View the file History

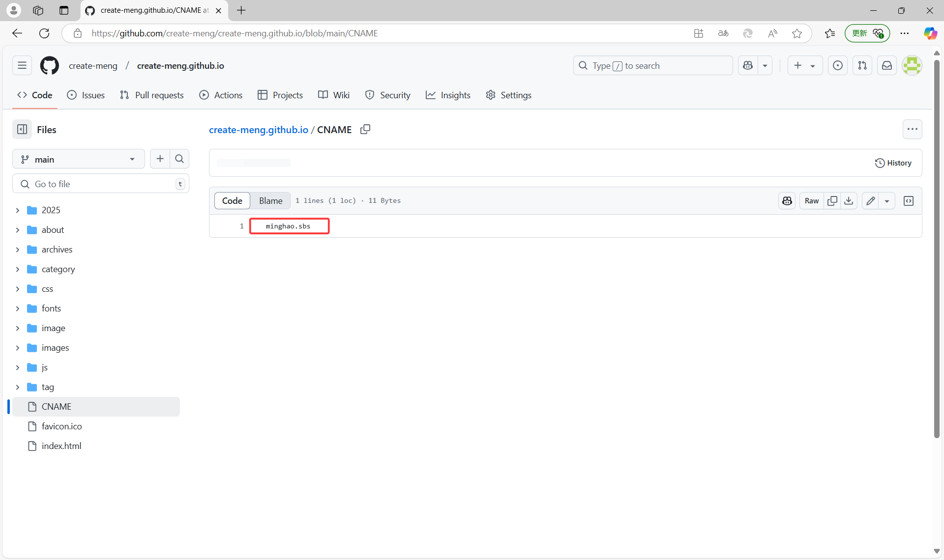894,163
